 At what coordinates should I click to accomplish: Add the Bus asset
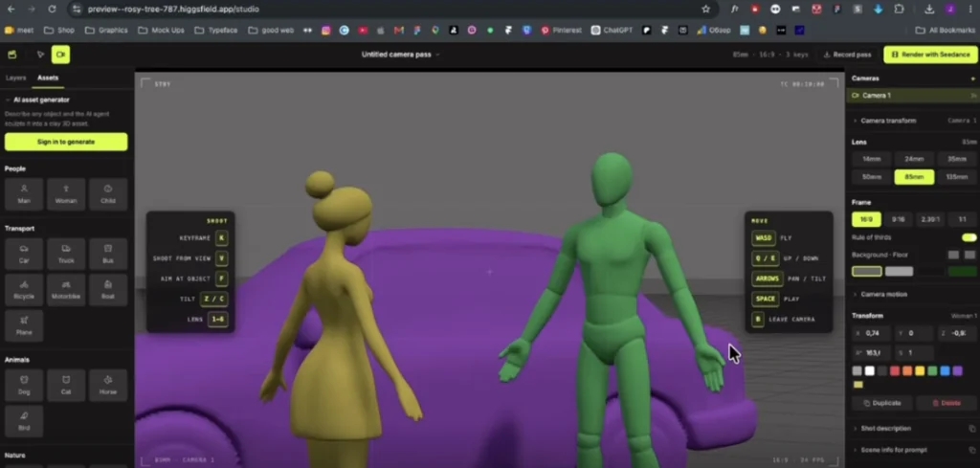pos(108,255)
